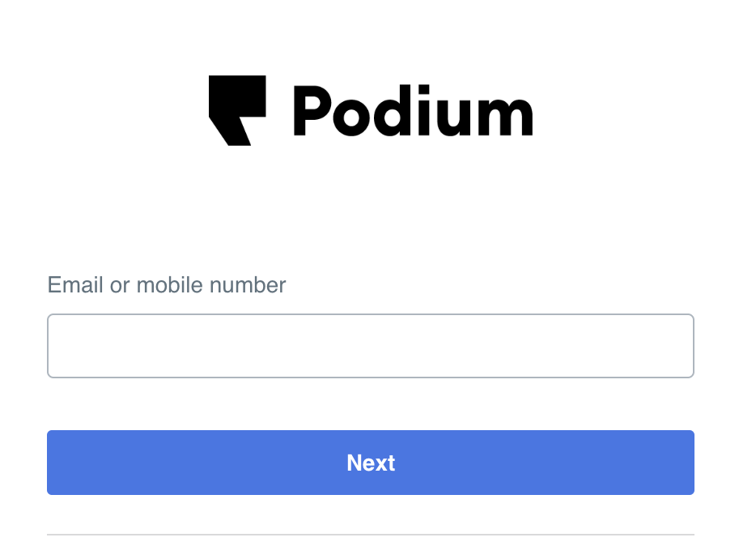This screenshot has height=546, width=756.
Task: Click the blue Next button
Action: 370,463
